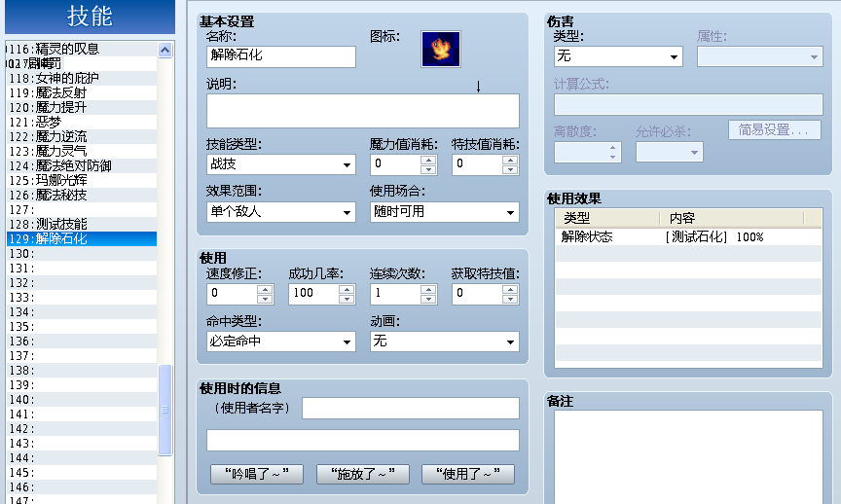841x504 pixels.
Task: Click the 简易设置... button
Action: click(775, 130)
